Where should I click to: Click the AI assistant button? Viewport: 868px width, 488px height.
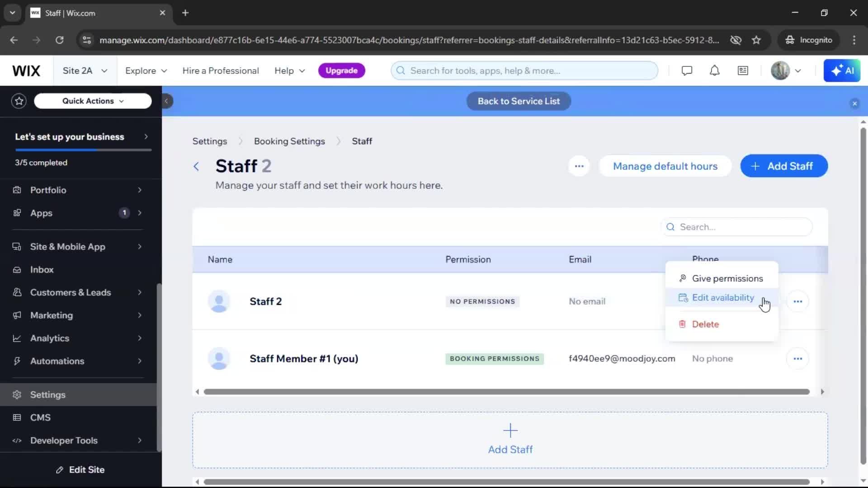(x=842, y=71)
